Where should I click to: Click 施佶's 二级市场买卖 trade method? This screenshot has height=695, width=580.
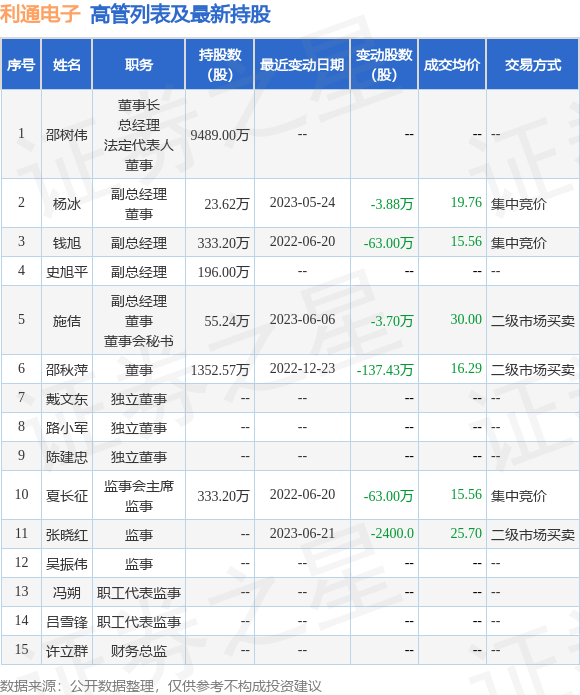coord(533,320)
